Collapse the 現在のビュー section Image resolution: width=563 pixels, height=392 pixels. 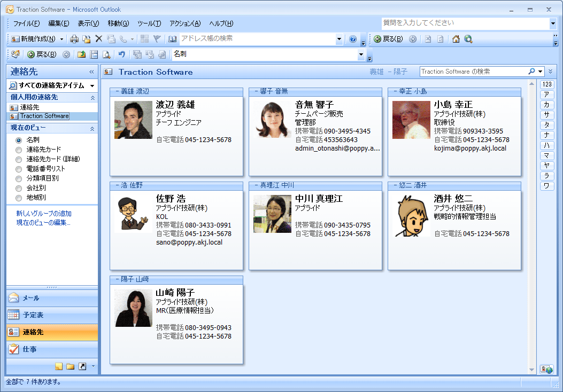tap(92, 128)
